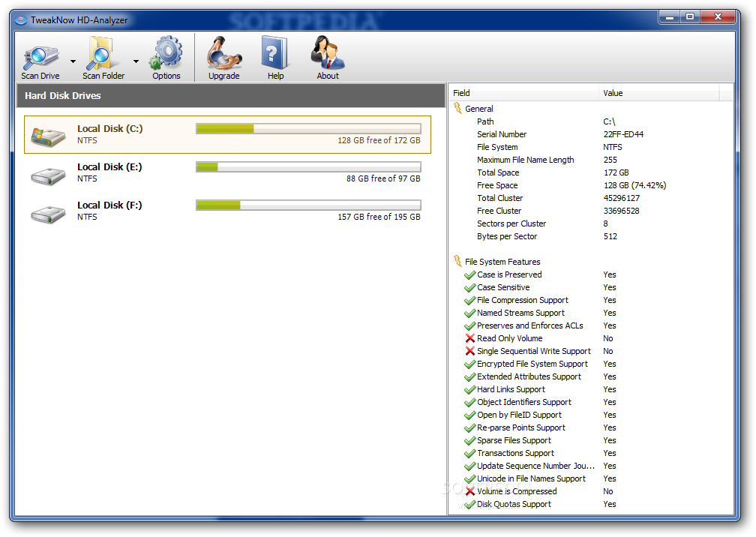Screen dimensions: 756x537
Task: Click the Open by FileID Support checkmark
Action: (469, 415)
